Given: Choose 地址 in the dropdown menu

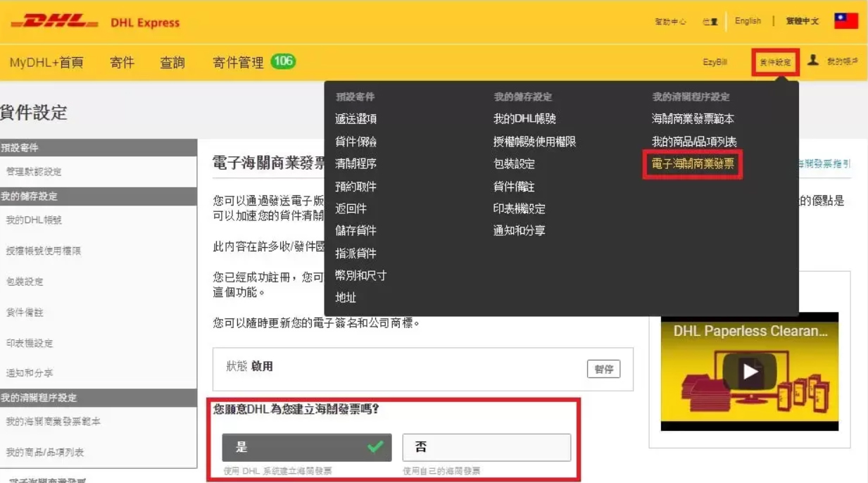Looking at the screenshot, I should pos(346,298).
